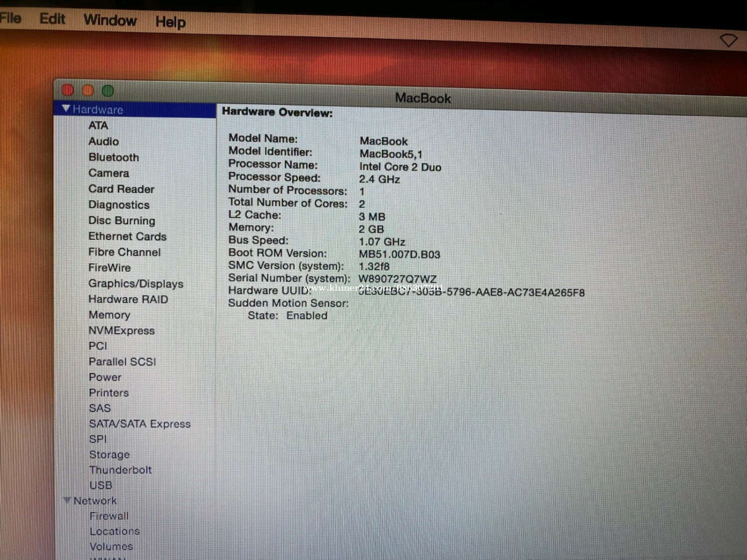The image size is (747, 560).
Task: Select NVMExpress in the sidebar
Action: 122,331
